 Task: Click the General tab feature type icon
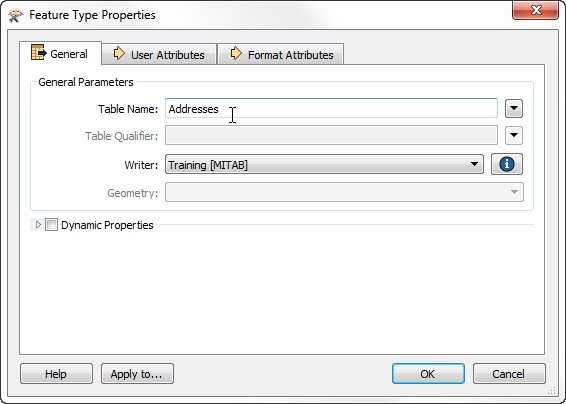(39, 53)
